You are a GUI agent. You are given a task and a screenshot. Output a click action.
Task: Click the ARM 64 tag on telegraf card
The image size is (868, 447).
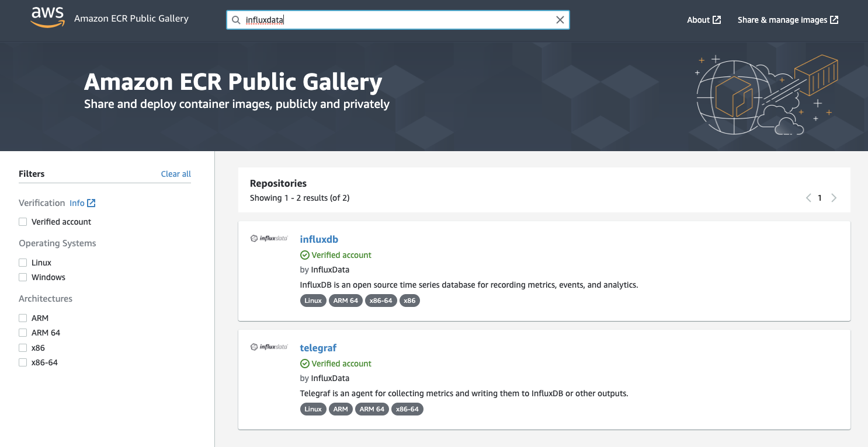[372, 409]
